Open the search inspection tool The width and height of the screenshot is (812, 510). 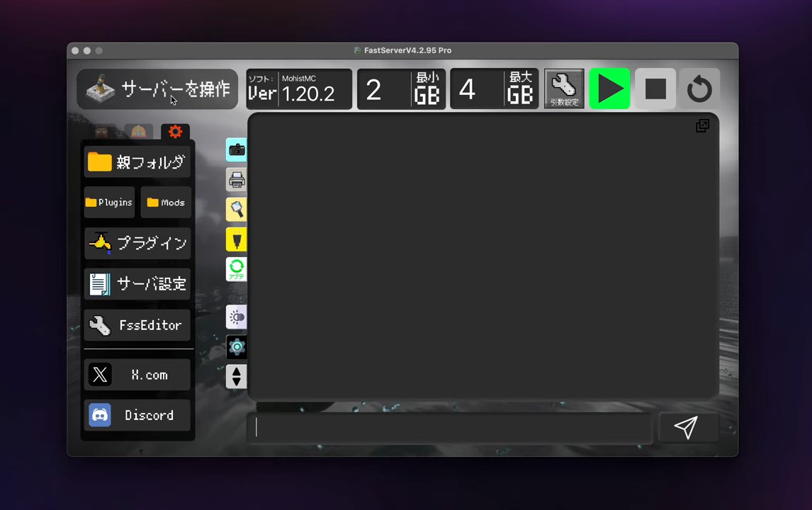pos(237,210)
